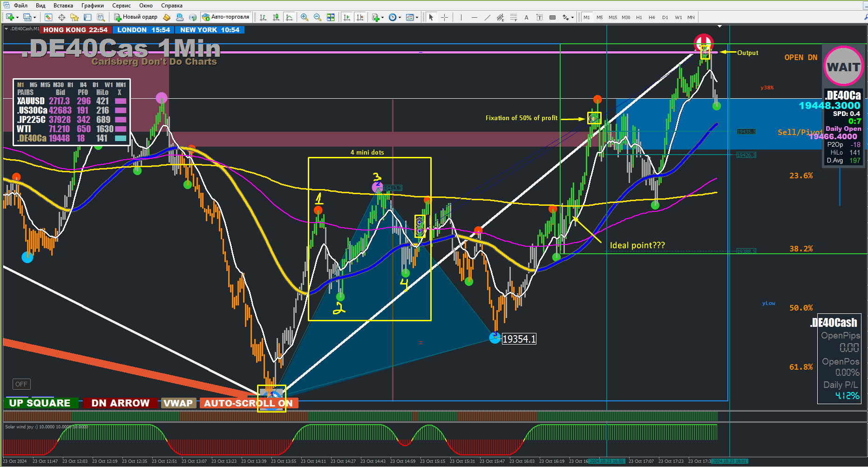Select the crosshair tool
This screenshot has width=868, height=467.
tap(445, 17)
